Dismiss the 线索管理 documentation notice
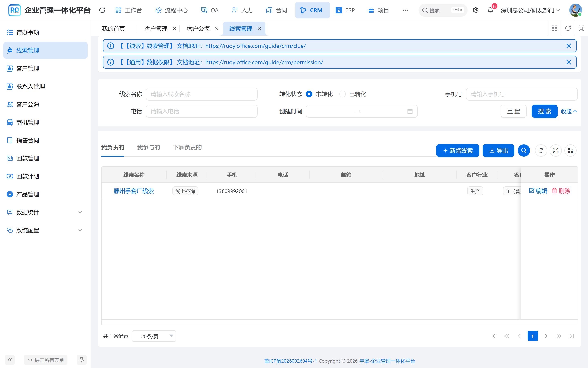Image resolution: width=588 pixels, height=368 pixels. 569,46
